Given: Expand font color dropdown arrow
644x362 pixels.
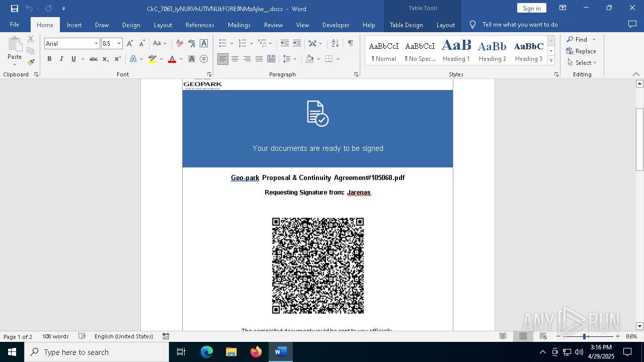Looking at the screenshot, I should 181,59.
